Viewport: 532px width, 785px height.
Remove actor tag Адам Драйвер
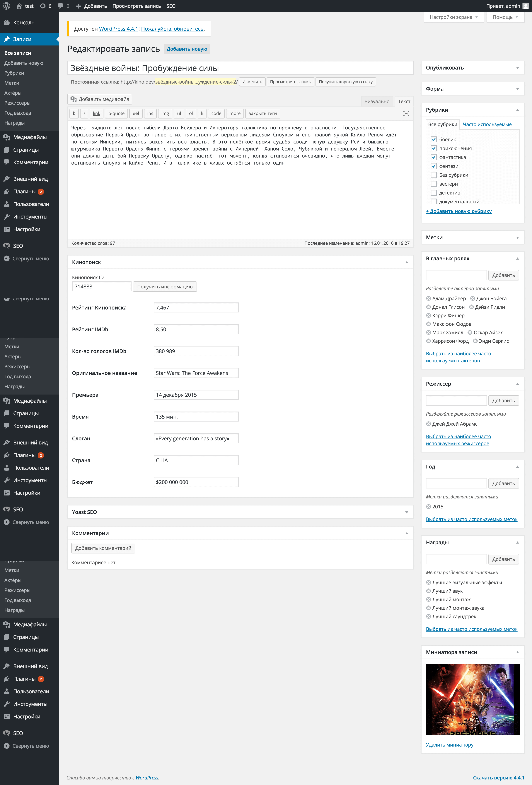(428, 299)
